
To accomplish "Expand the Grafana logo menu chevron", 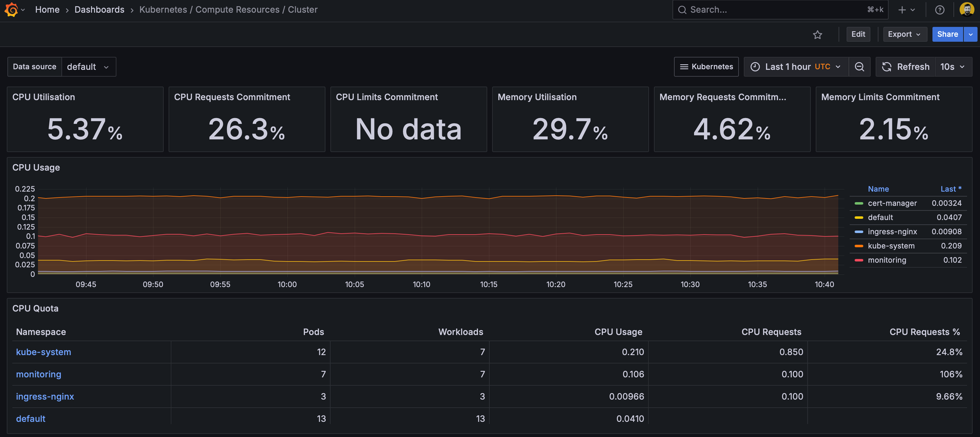I will click(23, 10).
